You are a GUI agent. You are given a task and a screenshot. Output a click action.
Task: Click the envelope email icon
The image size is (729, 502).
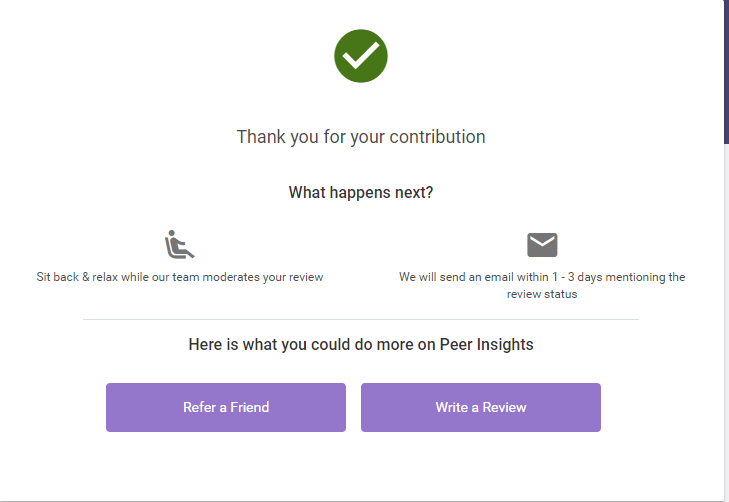click(542, 245)
